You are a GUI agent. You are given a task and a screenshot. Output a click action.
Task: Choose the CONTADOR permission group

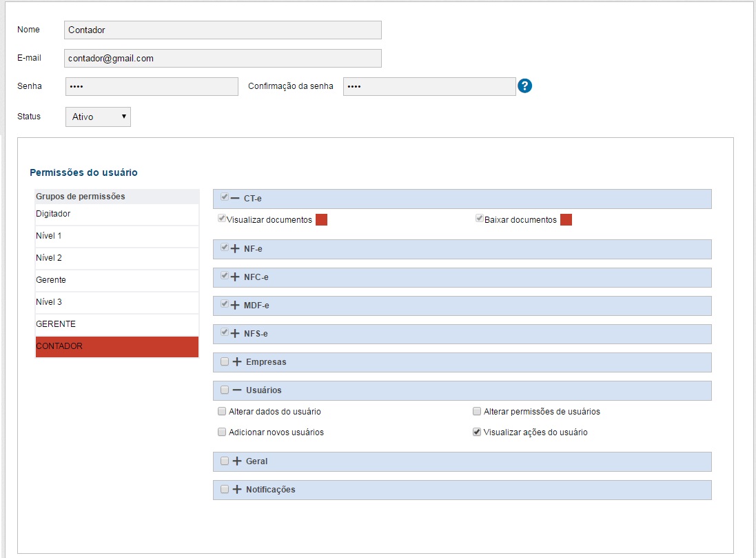tap(116, 346)
